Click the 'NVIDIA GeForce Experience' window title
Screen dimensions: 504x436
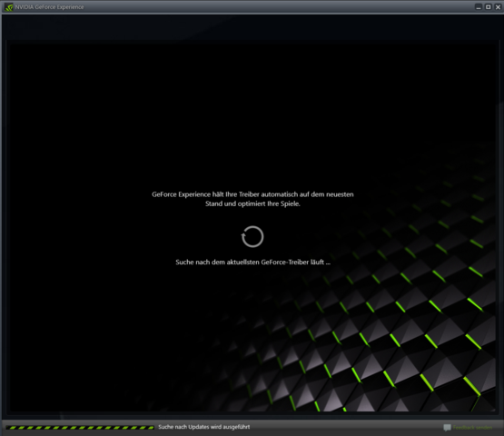click(x=49, y=7)
